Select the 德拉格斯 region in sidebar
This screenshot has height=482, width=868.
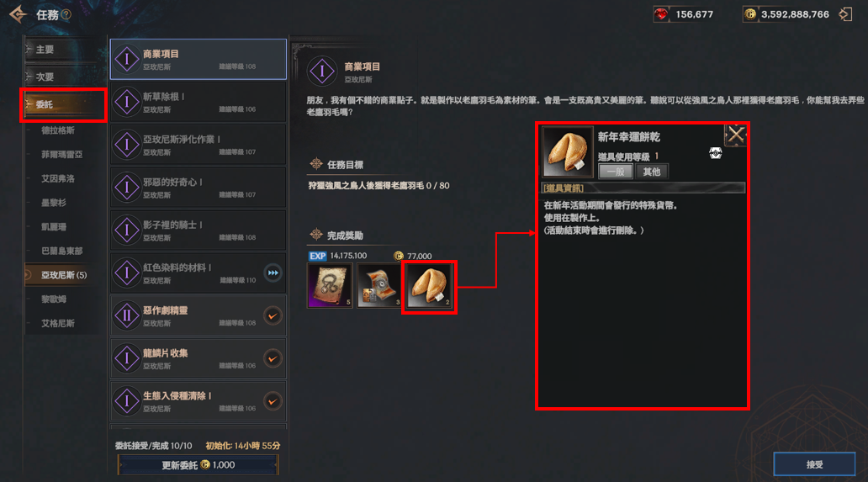58,130
